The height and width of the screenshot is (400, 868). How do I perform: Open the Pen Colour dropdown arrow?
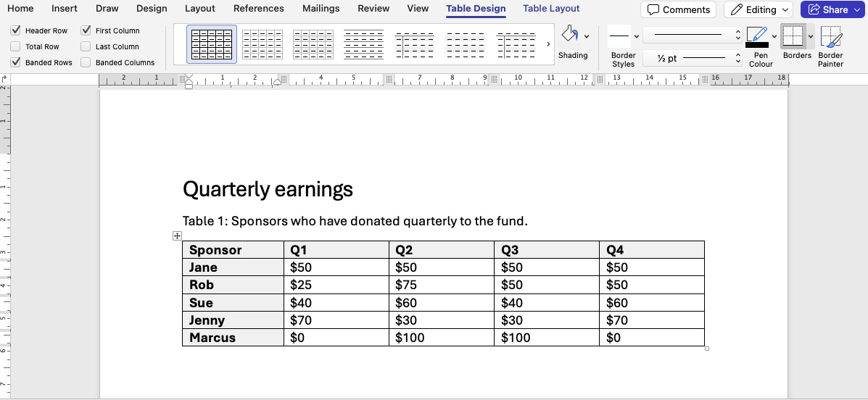click(x=774, y=36)
